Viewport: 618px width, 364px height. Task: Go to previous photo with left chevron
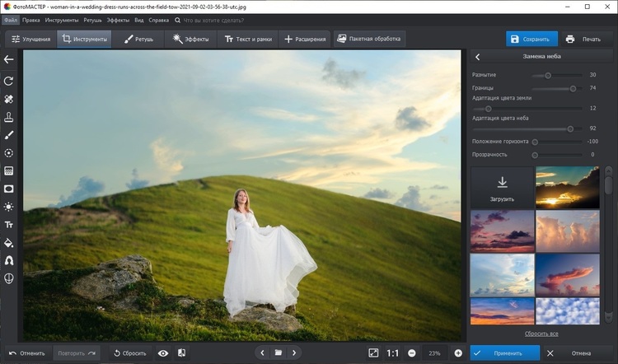(x=262, y=352)
